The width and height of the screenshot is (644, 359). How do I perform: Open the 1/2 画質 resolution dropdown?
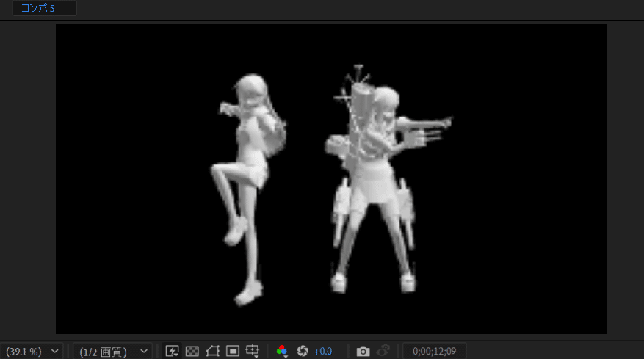[x=113, y=351]
